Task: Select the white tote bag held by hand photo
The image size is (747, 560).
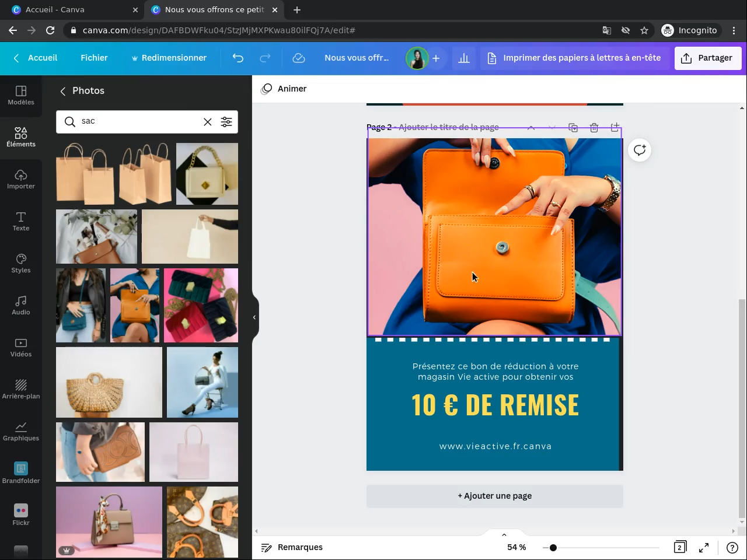Action: click(190, 237)
